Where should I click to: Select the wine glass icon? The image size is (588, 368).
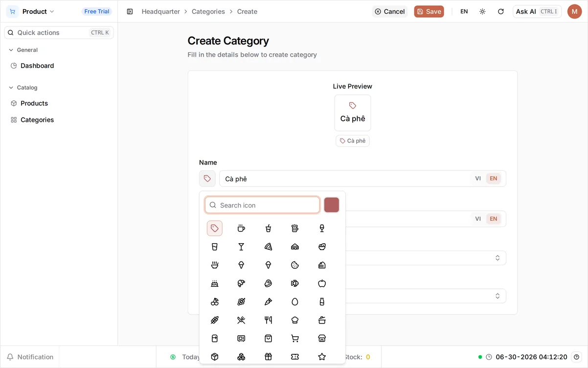click(x=322, y=229)
